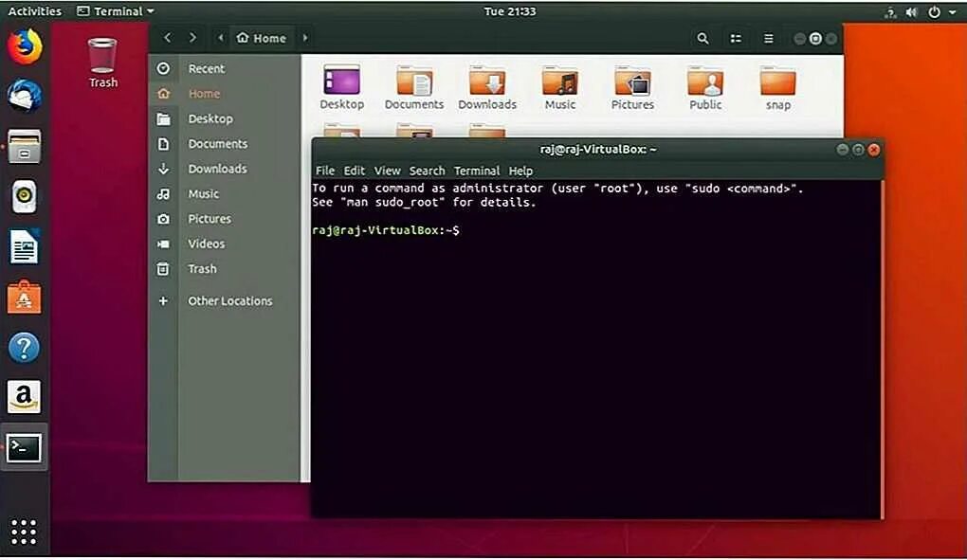Open the system menu dropdown arrow

[952, 11]
